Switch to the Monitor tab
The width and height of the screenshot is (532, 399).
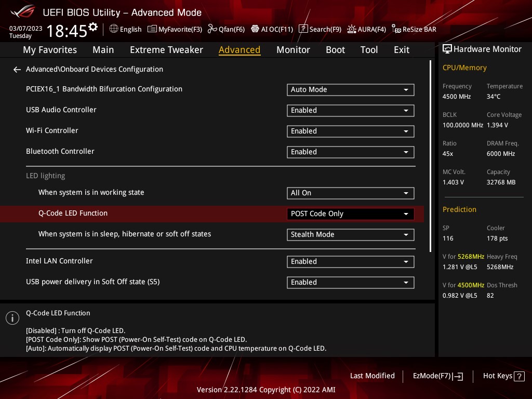coord(293,50)
